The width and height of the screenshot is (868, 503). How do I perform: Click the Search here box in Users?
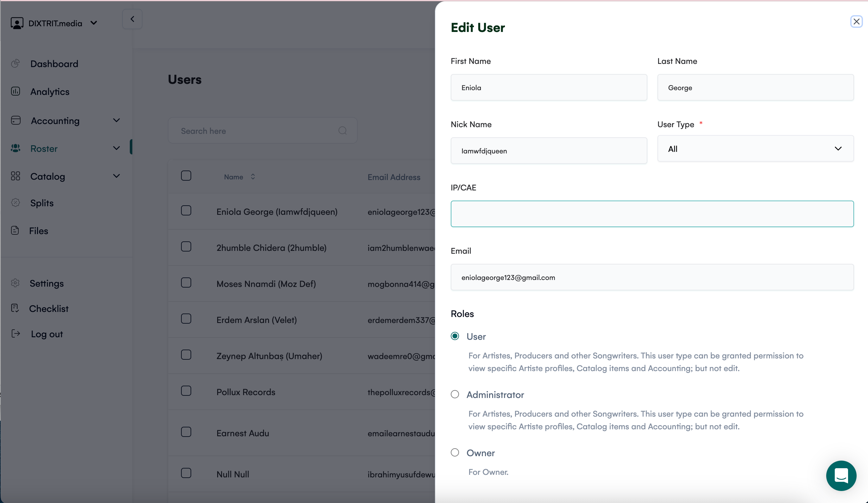coord(262,130)
